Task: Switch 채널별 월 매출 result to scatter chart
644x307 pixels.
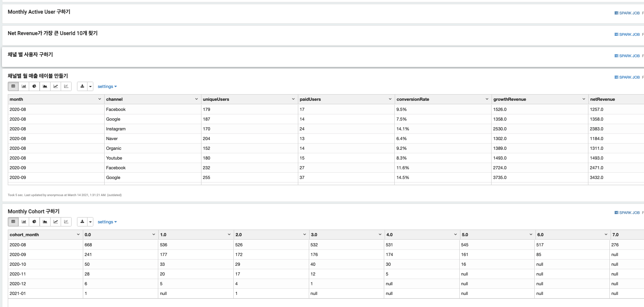Action: click(x=66, y=86)
